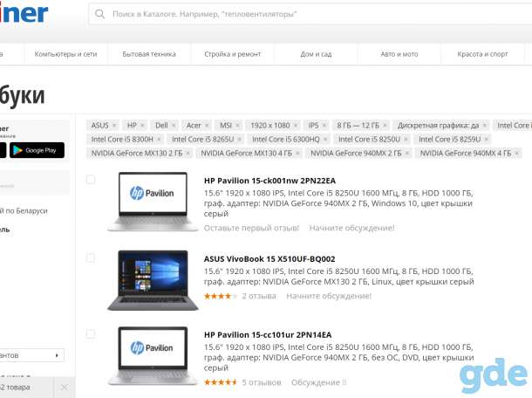Open the Авто и мото menu
This screenshot has width=532, height=398.
click(x=399, y=54)
